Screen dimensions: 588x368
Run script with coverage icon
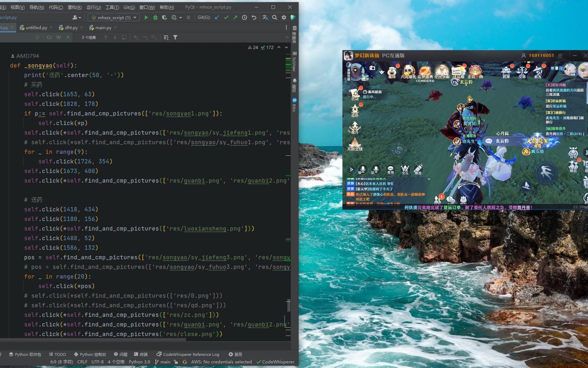164,17
